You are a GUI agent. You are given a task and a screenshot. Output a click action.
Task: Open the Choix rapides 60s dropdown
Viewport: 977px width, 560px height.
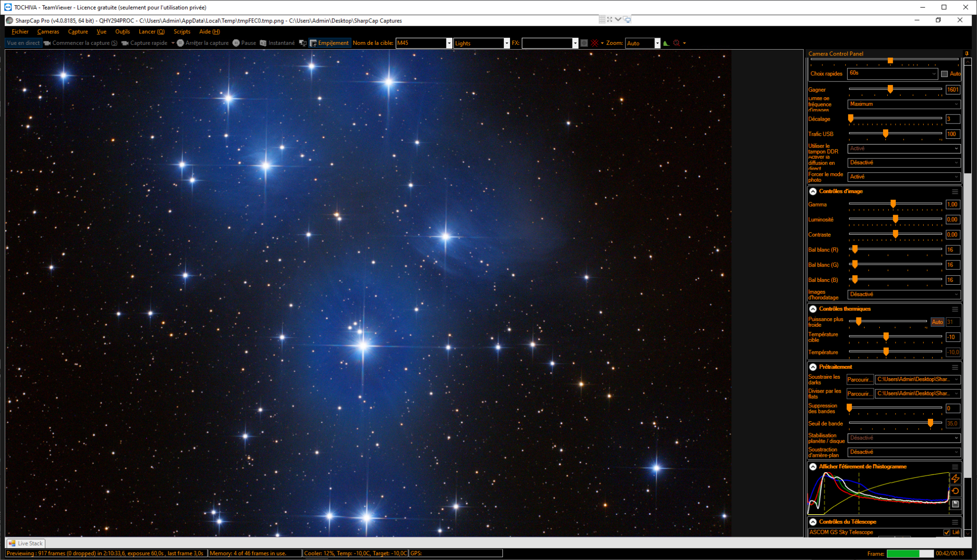pyautogui.click(x=892, y=73)
